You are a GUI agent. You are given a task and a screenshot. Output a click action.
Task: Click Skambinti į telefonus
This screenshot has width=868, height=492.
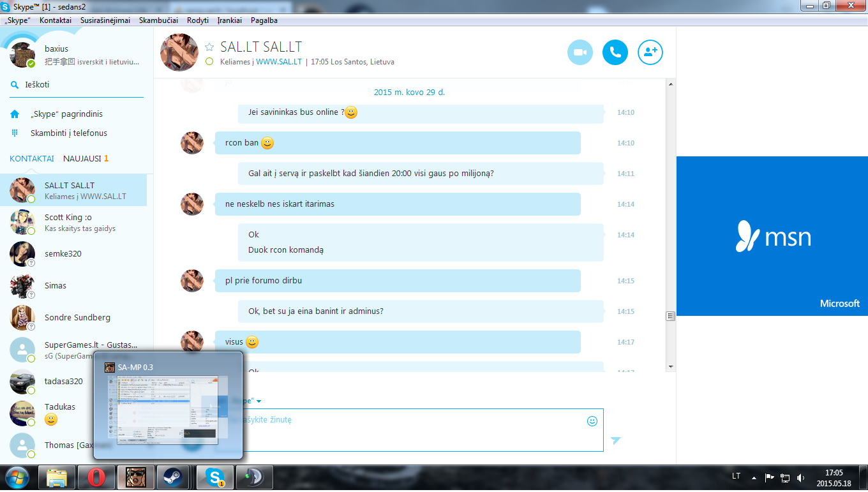[69, 133]
